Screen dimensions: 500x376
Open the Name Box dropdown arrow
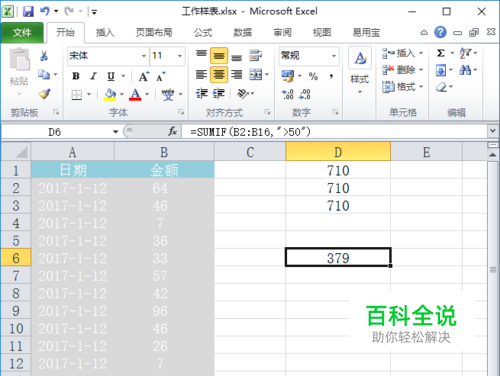115,132
